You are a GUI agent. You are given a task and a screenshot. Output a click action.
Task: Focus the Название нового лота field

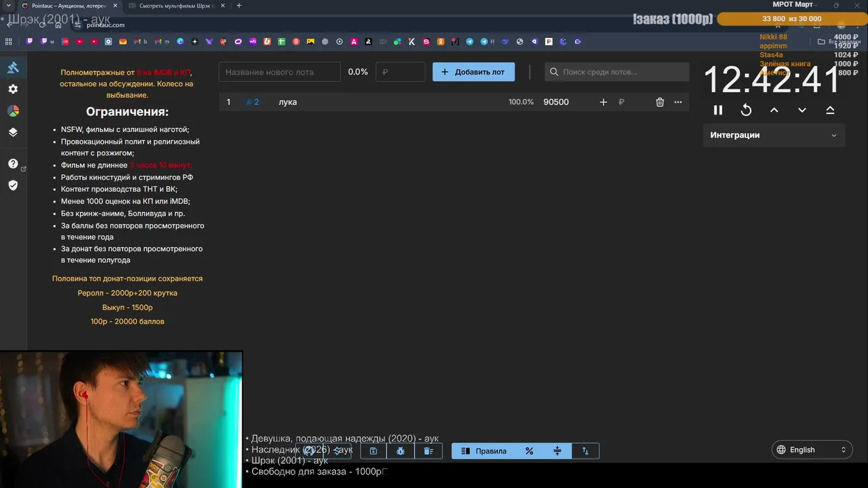click(279, 72)
